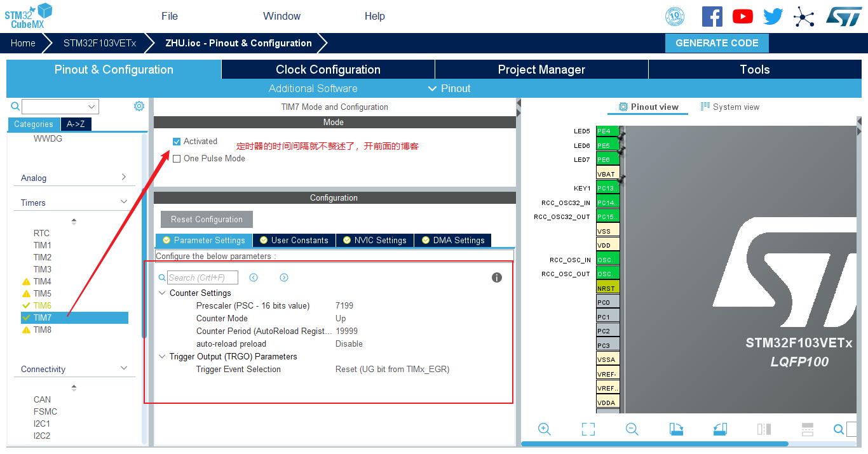Image resolution: width=868 pixels, height=454 pixels.
Task: Click the parameter search magnifier icon
Action: coord(163,277)
